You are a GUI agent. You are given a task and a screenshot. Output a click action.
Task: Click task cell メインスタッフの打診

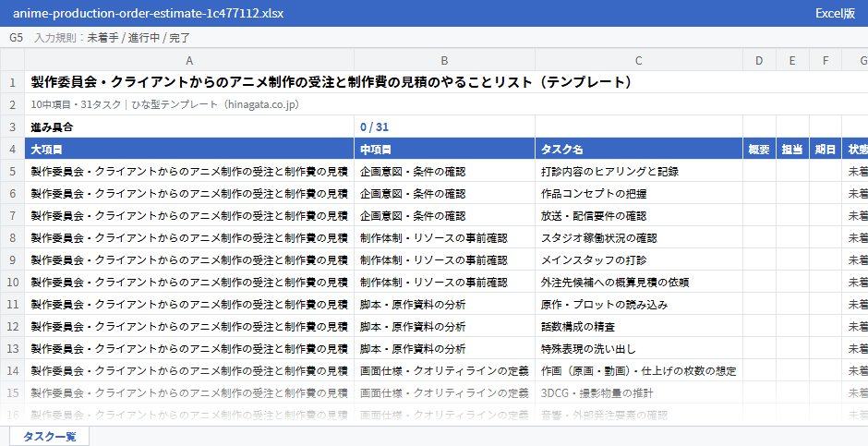click(x=639, y=259)
